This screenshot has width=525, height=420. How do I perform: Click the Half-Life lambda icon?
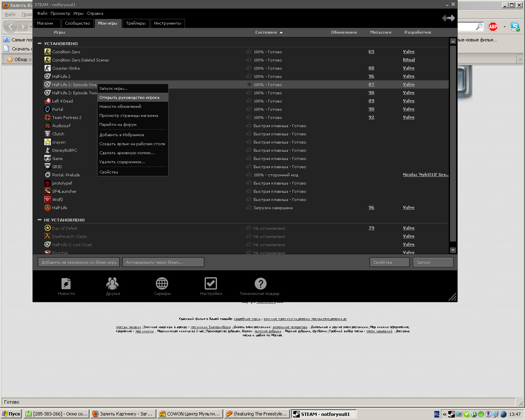(x=48, y=208)
